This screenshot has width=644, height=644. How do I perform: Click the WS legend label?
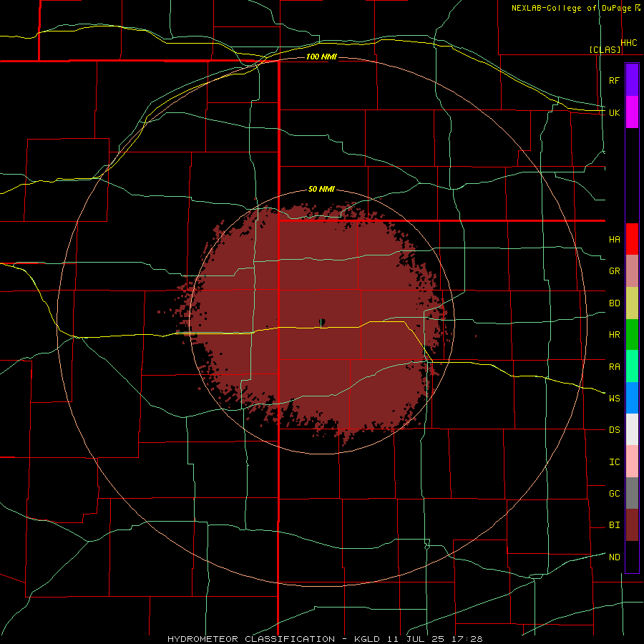point(614,398)
